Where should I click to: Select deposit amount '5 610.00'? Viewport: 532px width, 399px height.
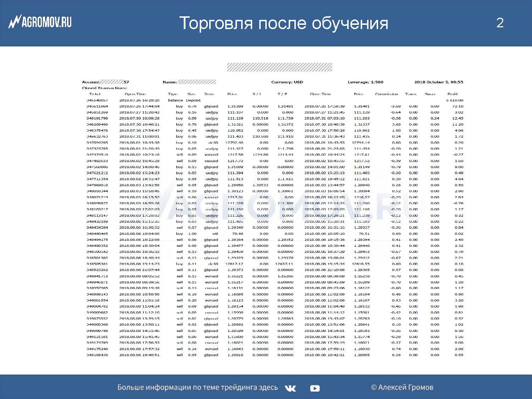pyautogui.click(x=455, y=100)
